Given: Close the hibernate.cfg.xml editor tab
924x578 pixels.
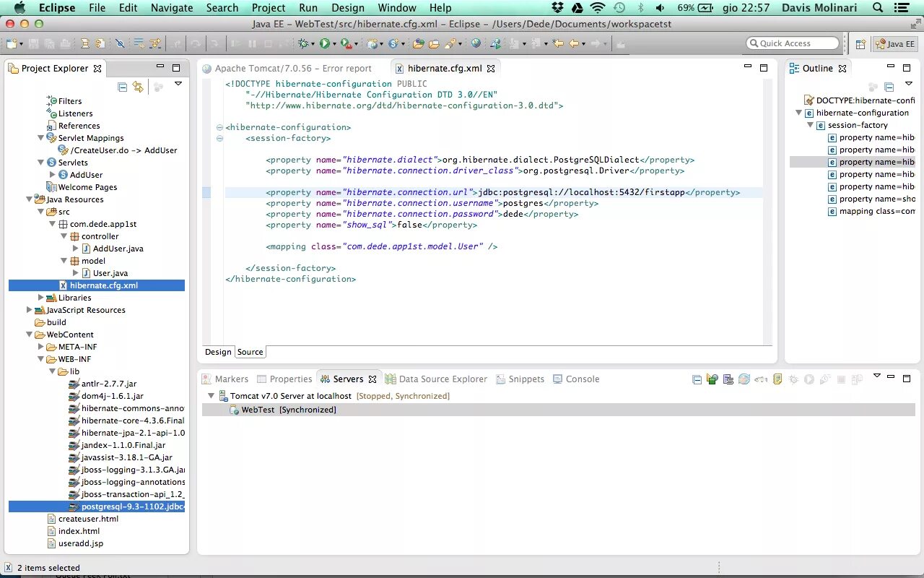Looking at the screenshot, I should tap(491, 69).
